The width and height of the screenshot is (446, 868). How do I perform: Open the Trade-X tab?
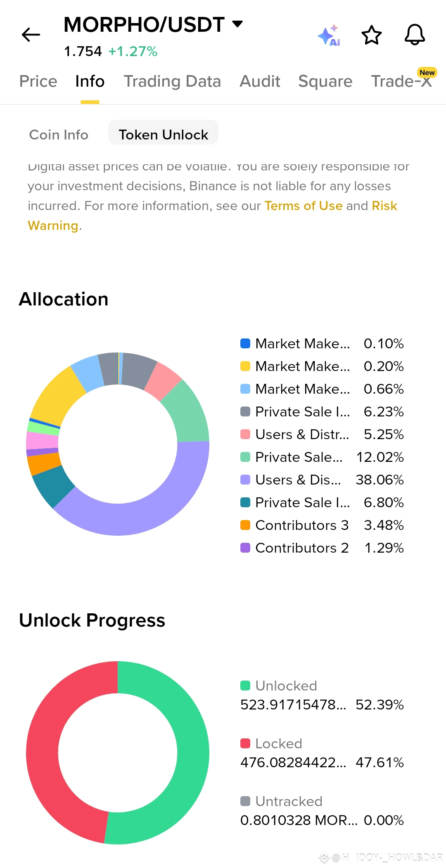(401, 81)
